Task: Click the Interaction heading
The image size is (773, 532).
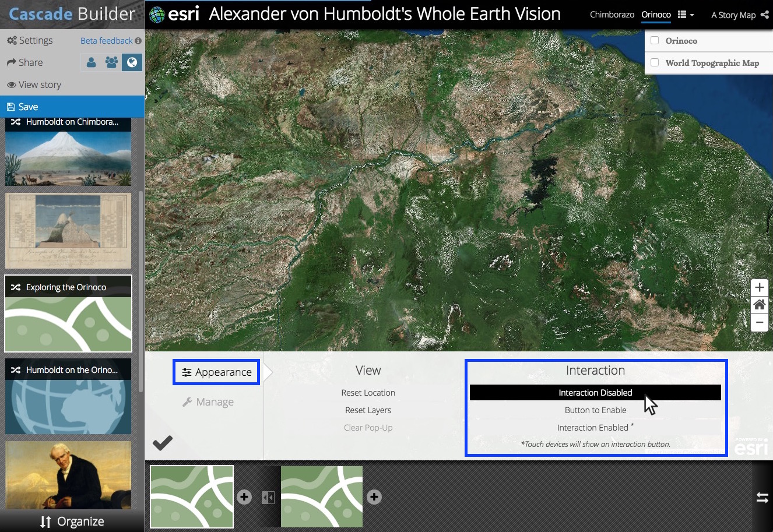Action: tap(595, 371)
